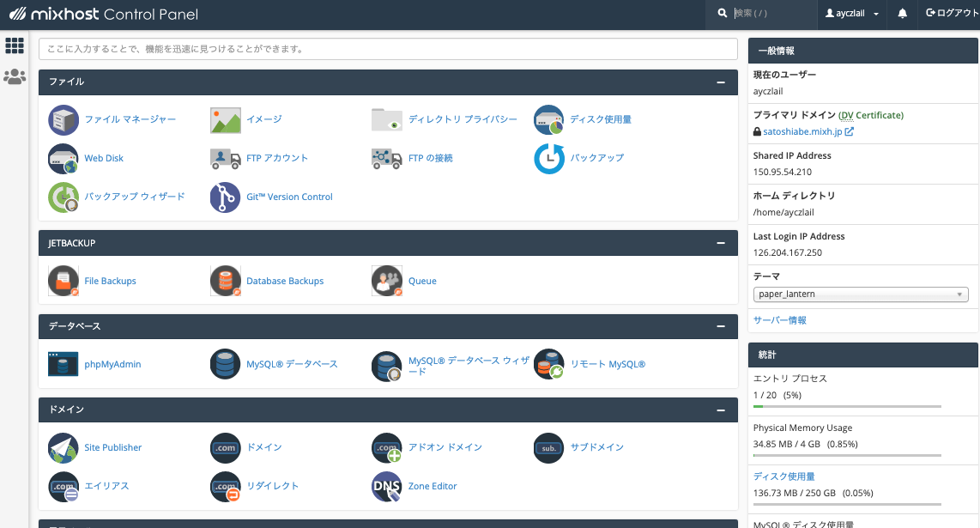The width and height of the screenshot is (980, 528).
Task: Open the Images (イメージ) icon
Action: [225, 120]
